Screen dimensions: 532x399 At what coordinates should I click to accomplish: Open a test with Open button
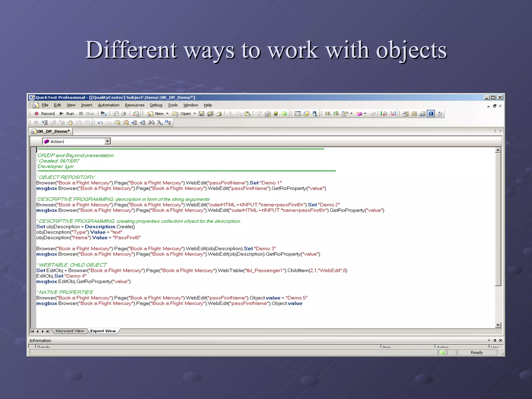coord(182,114)
